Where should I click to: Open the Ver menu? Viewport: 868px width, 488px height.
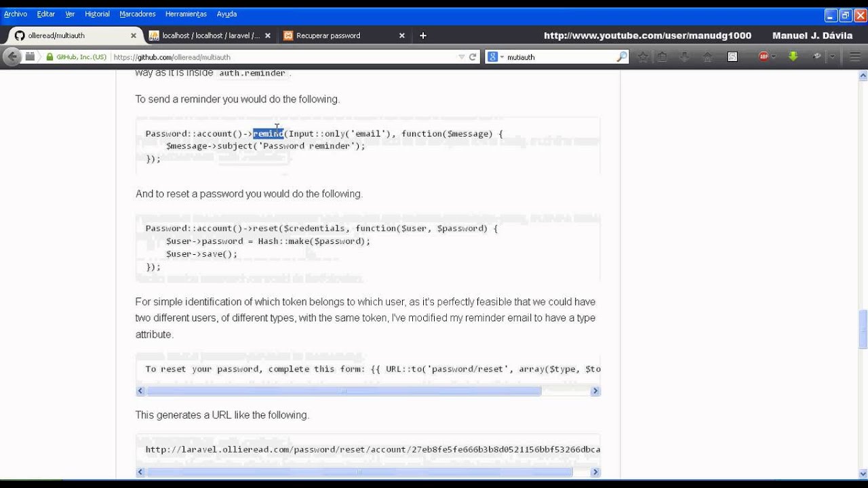point(70,14)
